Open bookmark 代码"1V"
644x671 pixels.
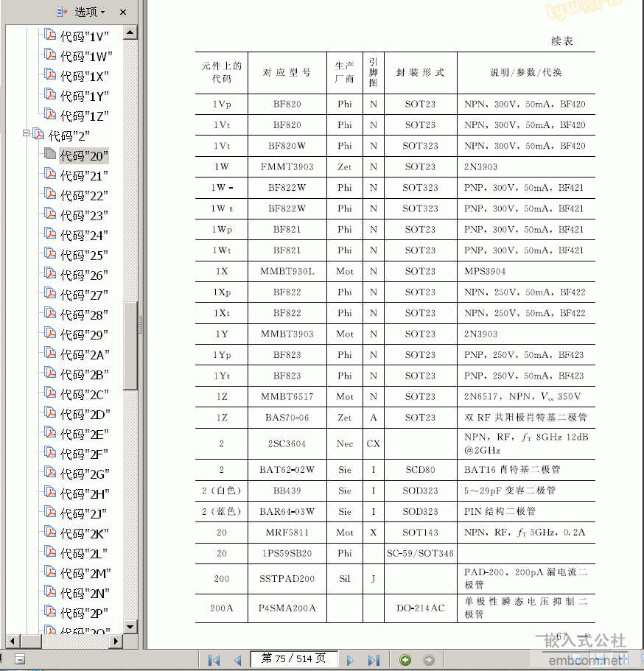[84, 37]
